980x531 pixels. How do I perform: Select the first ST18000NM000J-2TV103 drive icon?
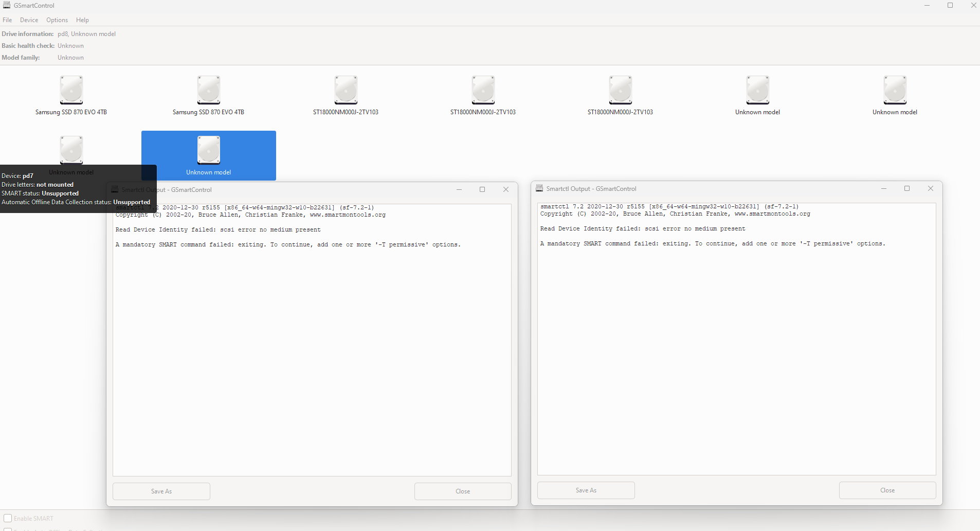346,90
